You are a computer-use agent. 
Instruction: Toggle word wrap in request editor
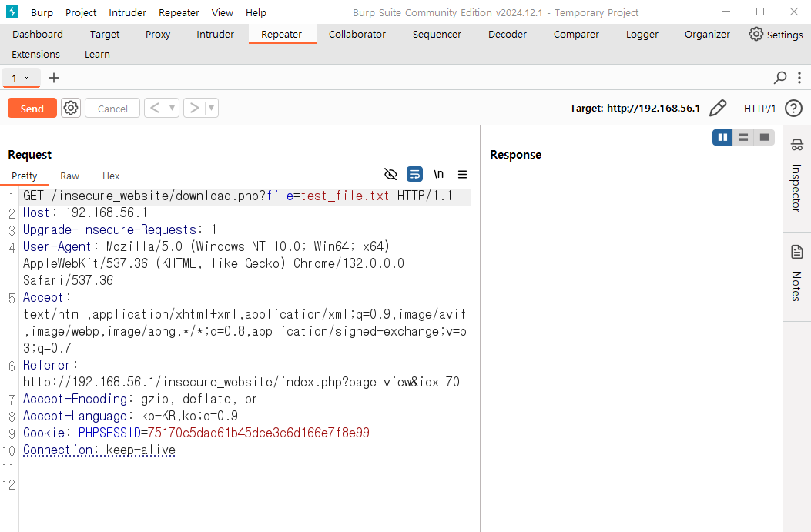point(414,174)
